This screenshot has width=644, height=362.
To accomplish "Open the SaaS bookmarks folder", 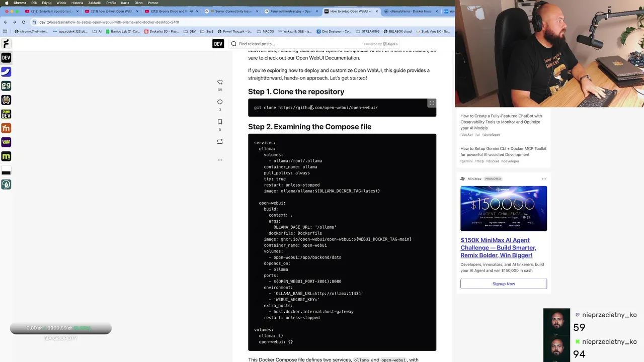I will (207, 31).
